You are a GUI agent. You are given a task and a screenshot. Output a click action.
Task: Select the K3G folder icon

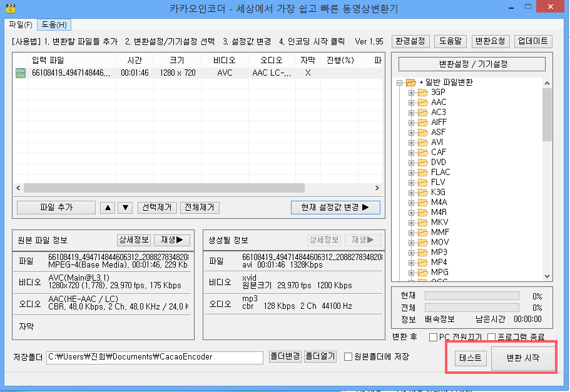pyautogui.click(x=422, y=192)
